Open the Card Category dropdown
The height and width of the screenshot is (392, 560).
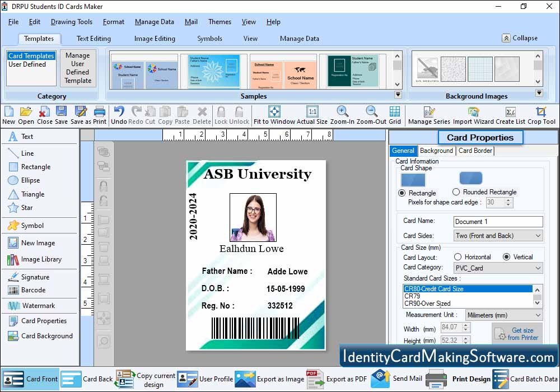point(498,268)
